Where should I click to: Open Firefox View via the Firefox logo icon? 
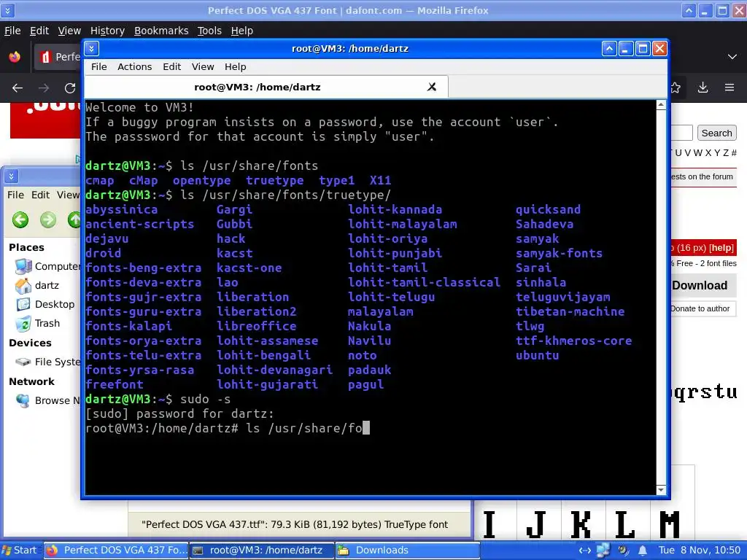(x=15, y=57)
